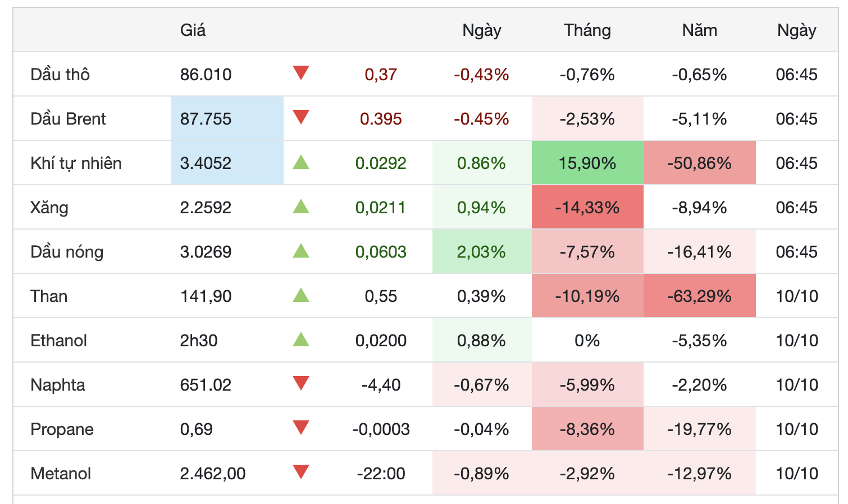The height and width of the screenshot is (504, 848).
Task: Click the red down arrow in Propane row
Action: [x=301, y=428]
